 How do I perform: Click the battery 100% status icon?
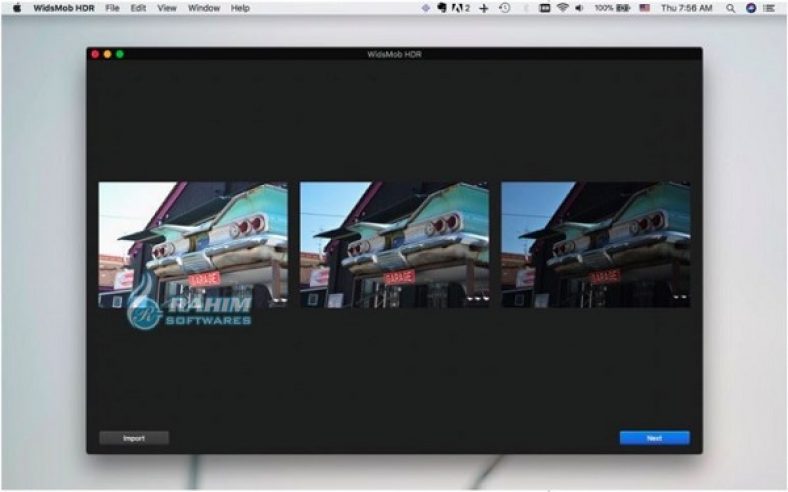tap(612, 8)
